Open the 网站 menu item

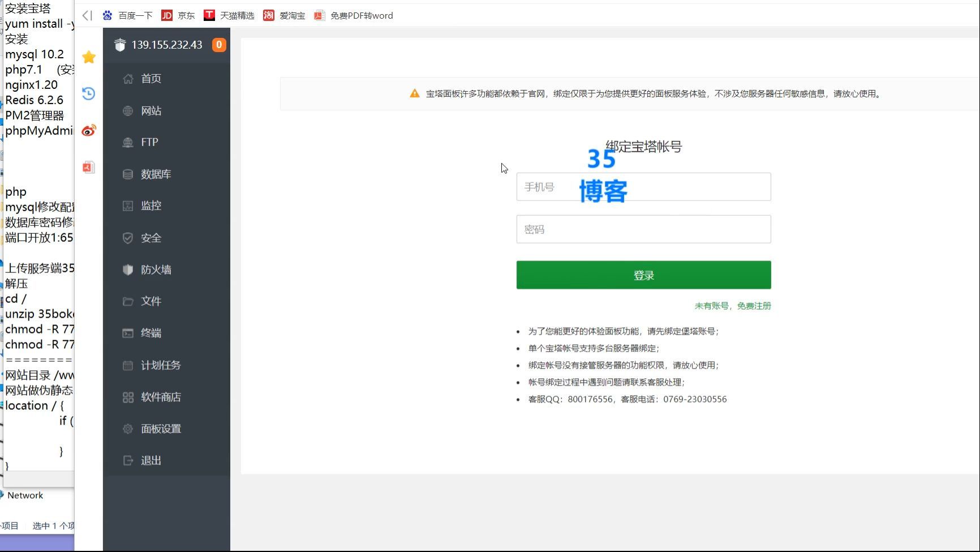click(151, 111)
